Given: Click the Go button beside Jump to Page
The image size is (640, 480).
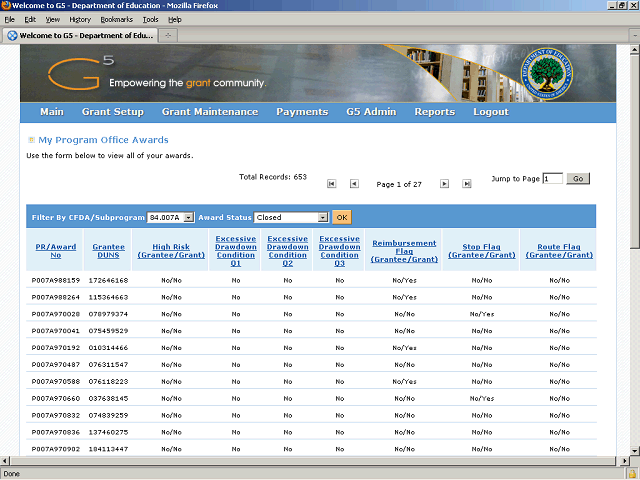Looking at the screenshot, I should 578,178.
